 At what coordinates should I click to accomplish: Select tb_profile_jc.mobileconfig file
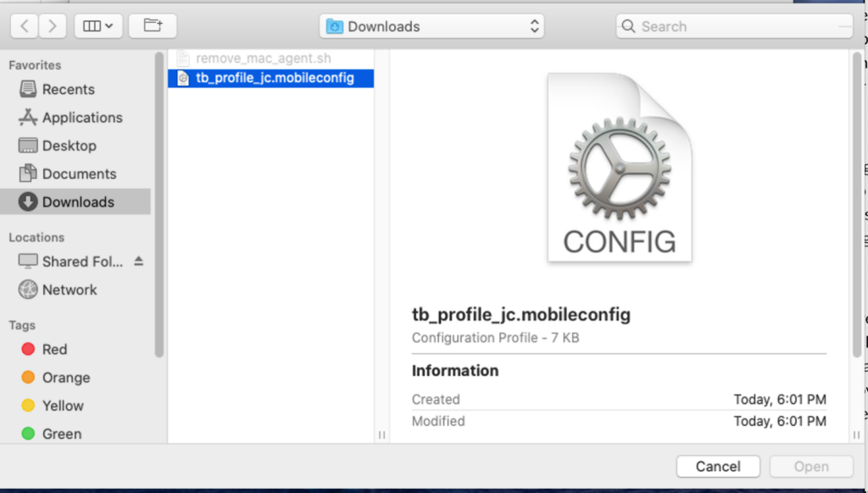[x=275, y=78]
